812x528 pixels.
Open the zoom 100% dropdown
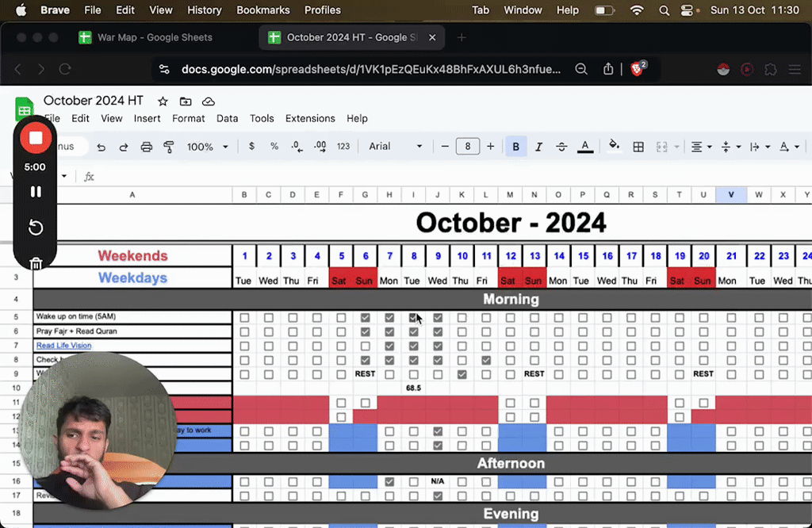click(x=207, y=147)
